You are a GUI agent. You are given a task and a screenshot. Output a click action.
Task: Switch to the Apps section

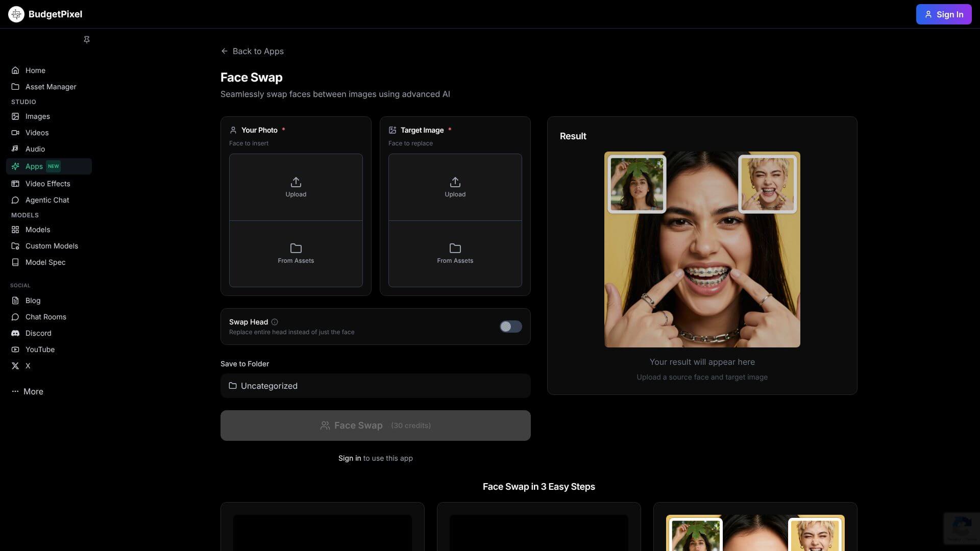coord(34,166)
